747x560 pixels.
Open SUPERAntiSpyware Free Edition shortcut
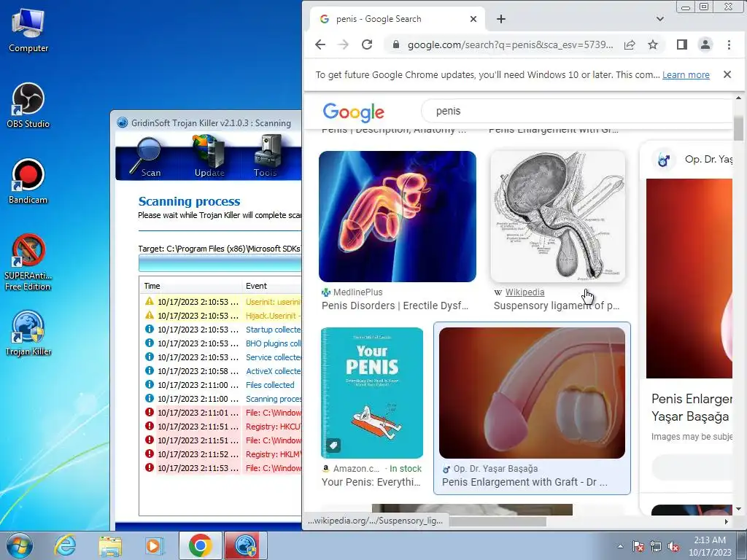(28, 262)
